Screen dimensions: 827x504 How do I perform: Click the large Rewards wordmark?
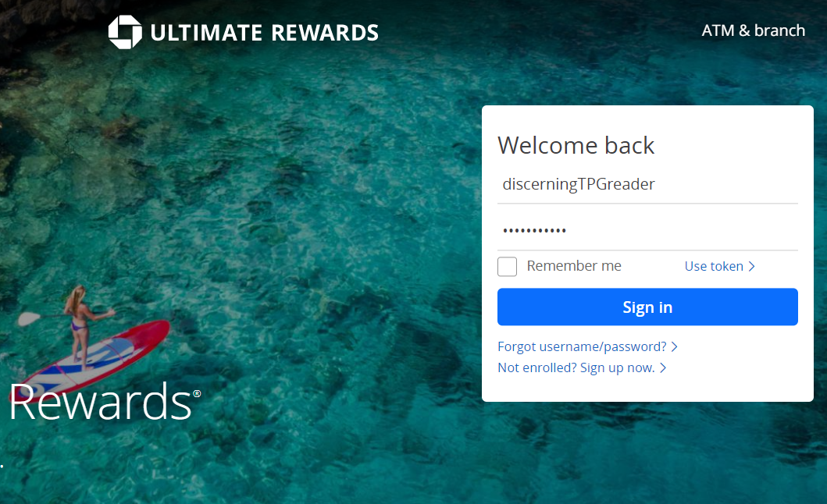pos(100,403)
